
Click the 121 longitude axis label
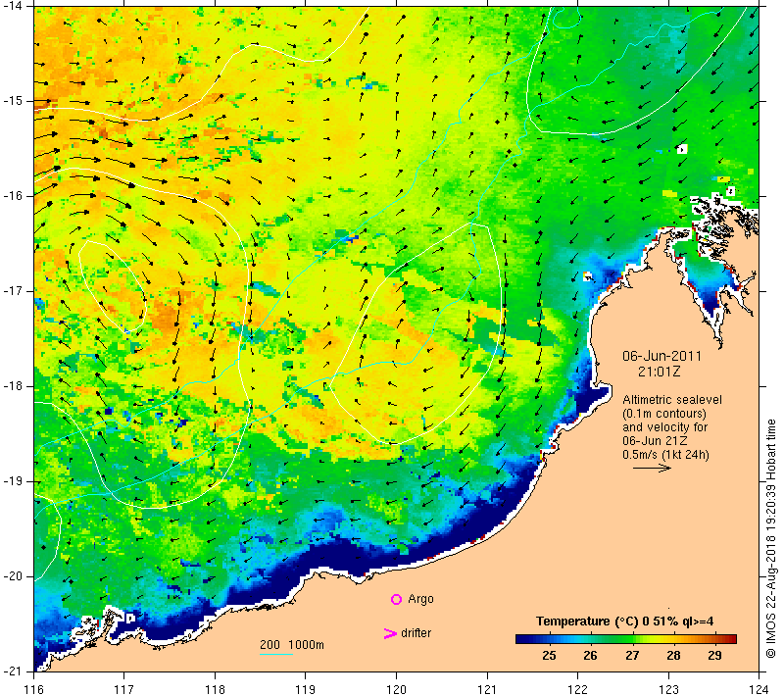click(487, 689)
